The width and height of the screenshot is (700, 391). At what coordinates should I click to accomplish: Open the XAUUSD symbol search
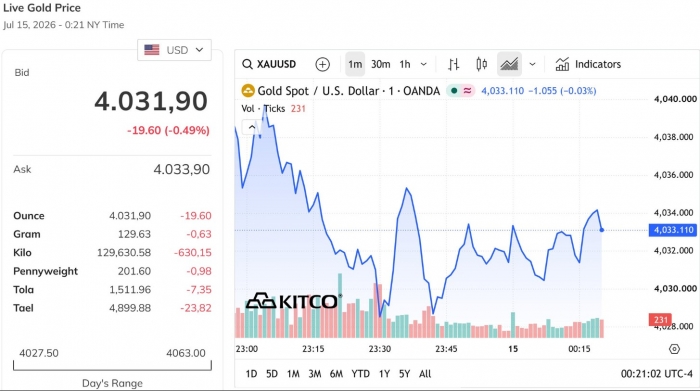pyautogui.click(x=269, y=64)
